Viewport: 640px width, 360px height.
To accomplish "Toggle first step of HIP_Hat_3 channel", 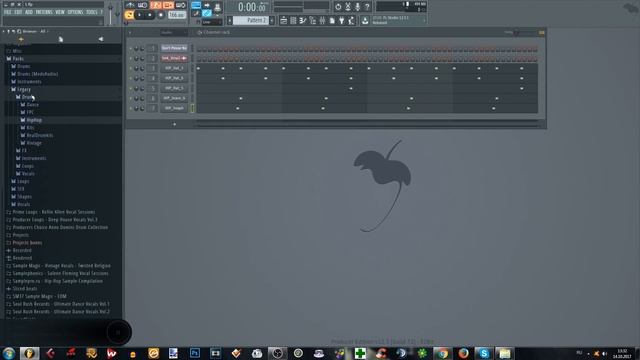I will [199, 68].
